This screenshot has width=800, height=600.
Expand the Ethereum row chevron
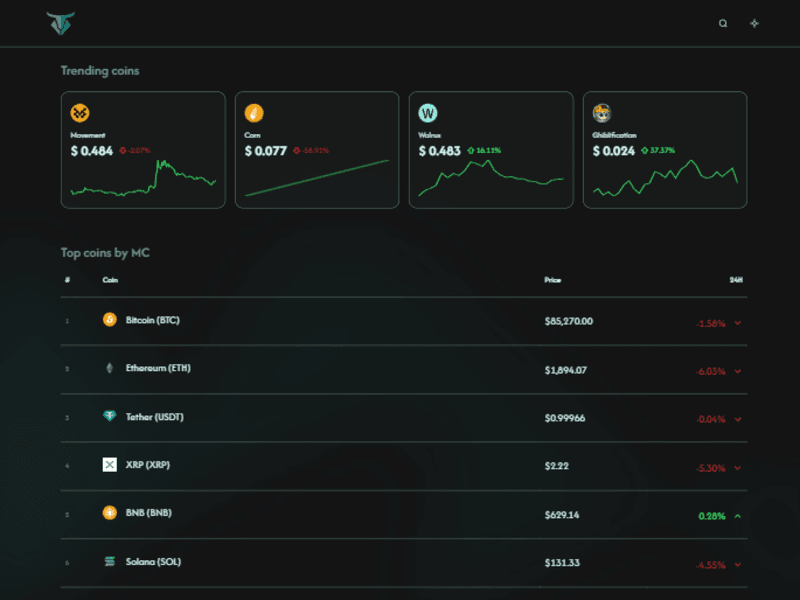[x=738, y=371]
